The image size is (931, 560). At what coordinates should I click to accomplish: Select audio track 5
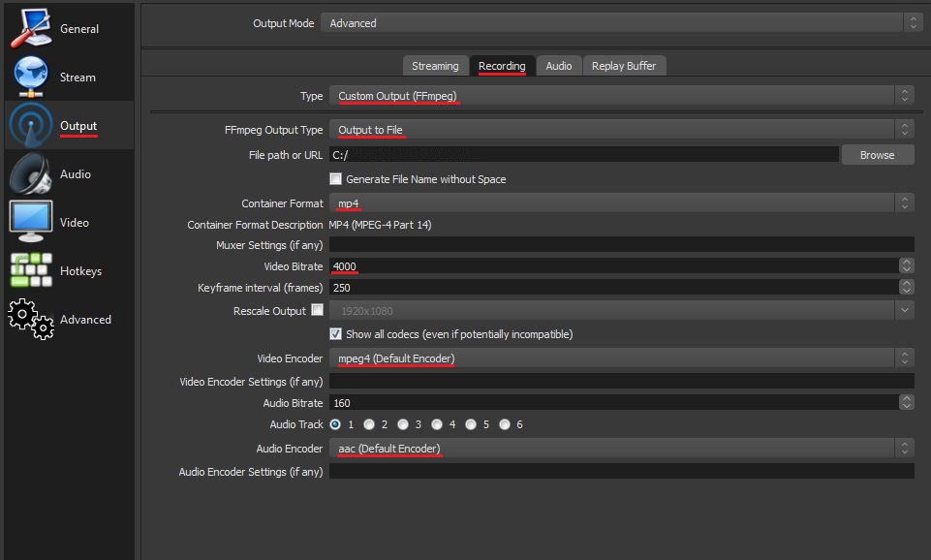click(x=471, y=424)
